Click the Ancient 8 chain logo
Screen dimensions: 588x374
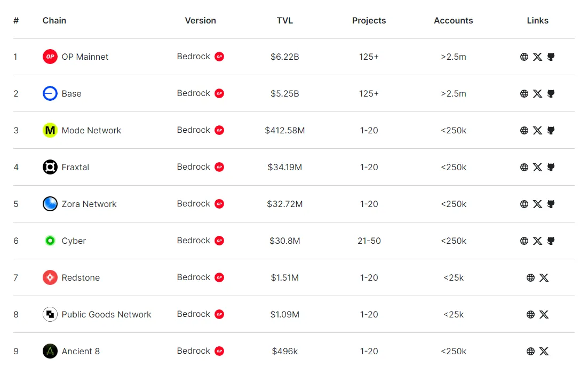click(x=50, y=351)
